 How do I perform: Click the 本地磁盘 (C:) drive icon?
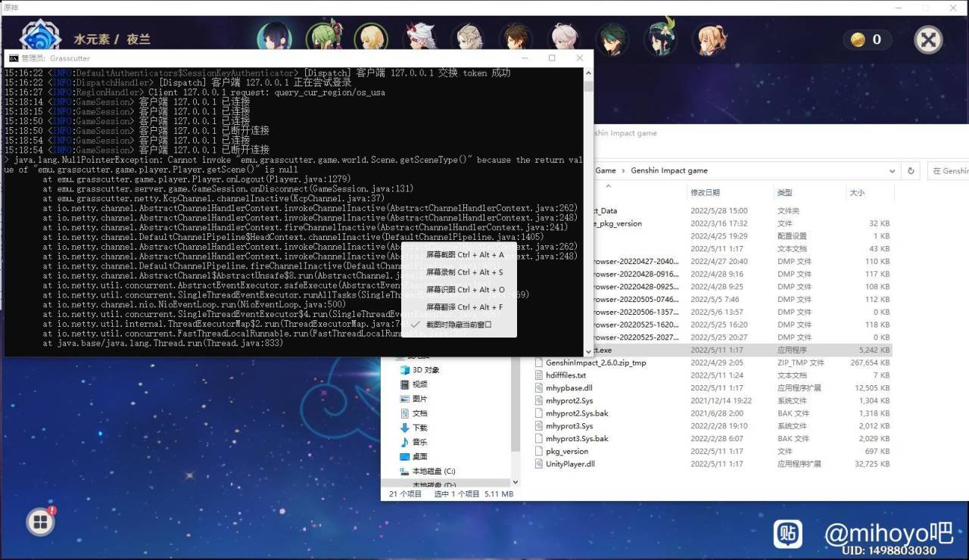click(404, 471)
